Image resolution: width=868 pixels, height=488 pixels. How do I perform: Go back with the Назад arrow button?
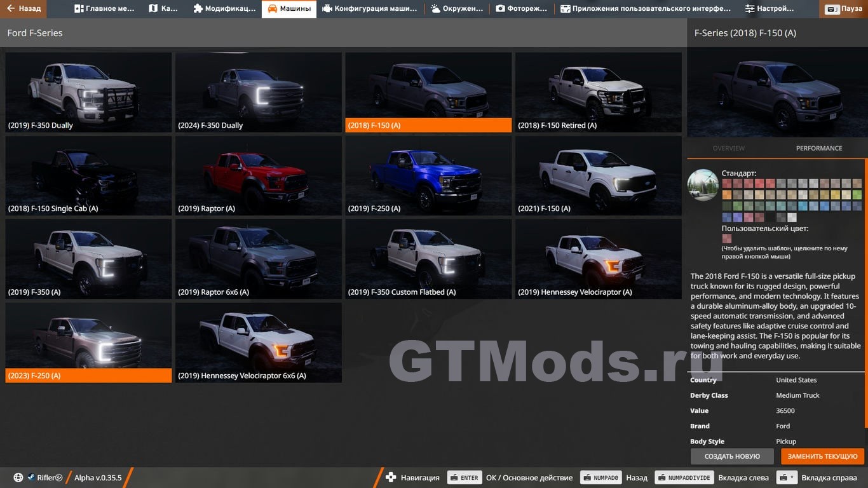24,9
